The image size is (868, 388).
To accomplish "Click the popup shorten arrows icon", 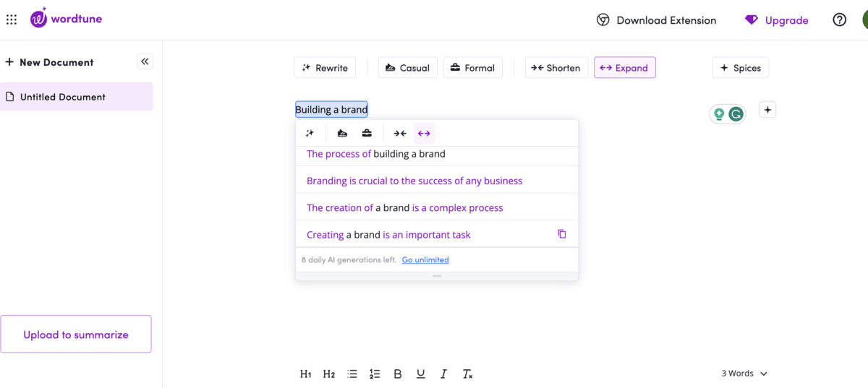I will (x=400, y=133).
